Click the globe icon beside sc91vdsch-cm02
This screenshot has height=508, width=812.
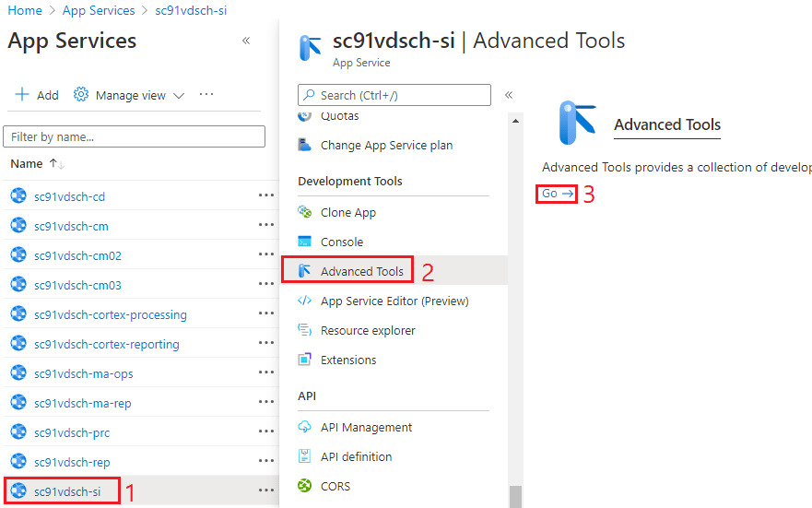pyautogui.click(x=18, y=254)
